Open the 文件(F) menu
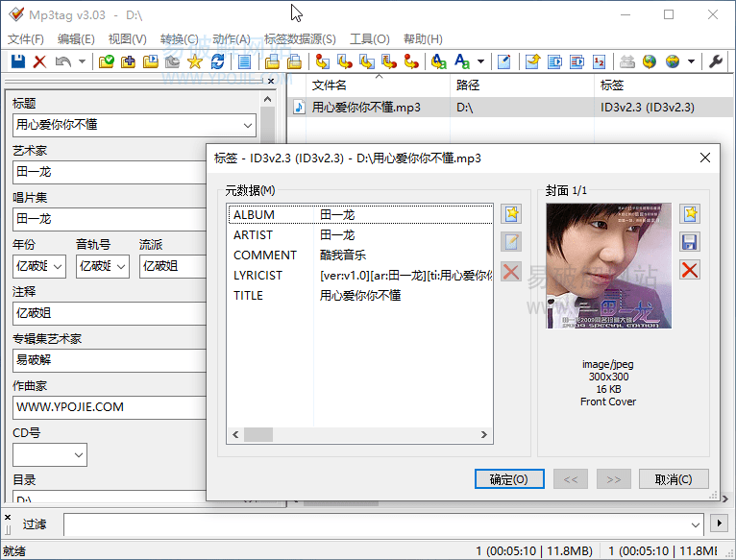Screen dimensions: 736x560 [26, 39]
